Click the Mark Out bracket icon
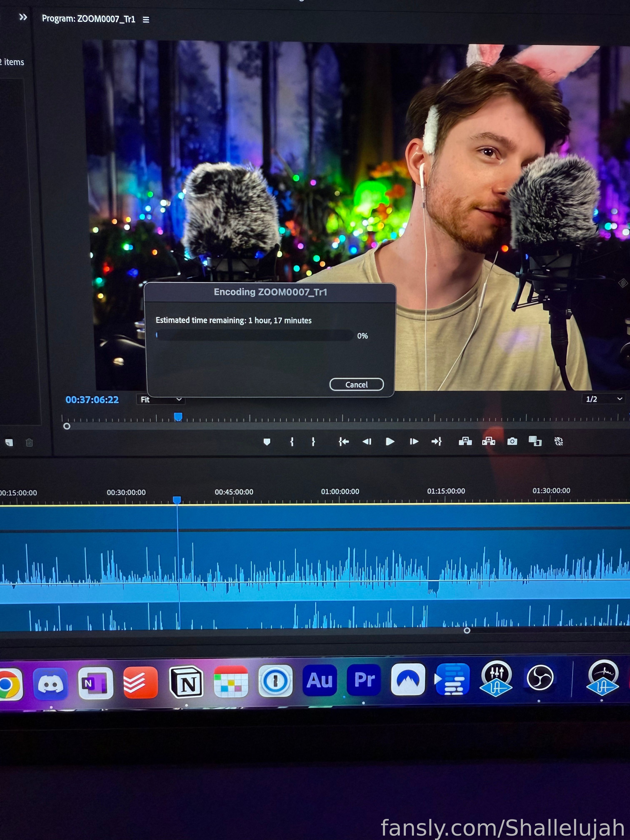Image resolution: width=630 pixels, height=840 pixels. click(x=313, y=442)
